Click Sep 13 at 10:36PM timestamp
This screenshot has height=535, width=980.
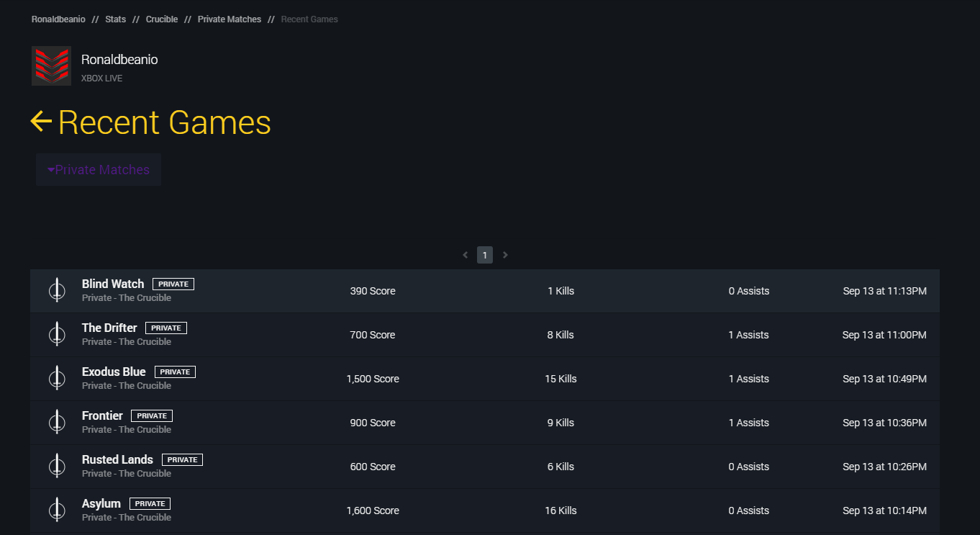pos(885,423)
